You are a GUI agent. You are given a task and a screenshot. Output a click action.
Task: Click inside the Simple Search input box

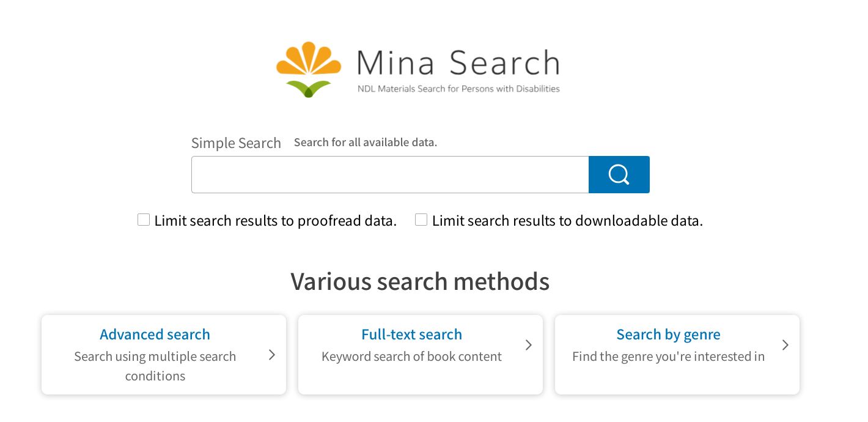point(389,174)
